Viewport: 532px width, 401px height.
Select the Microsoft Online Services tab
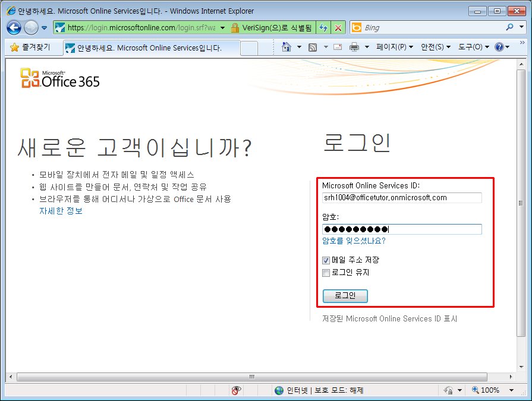(x=152, y=48)
